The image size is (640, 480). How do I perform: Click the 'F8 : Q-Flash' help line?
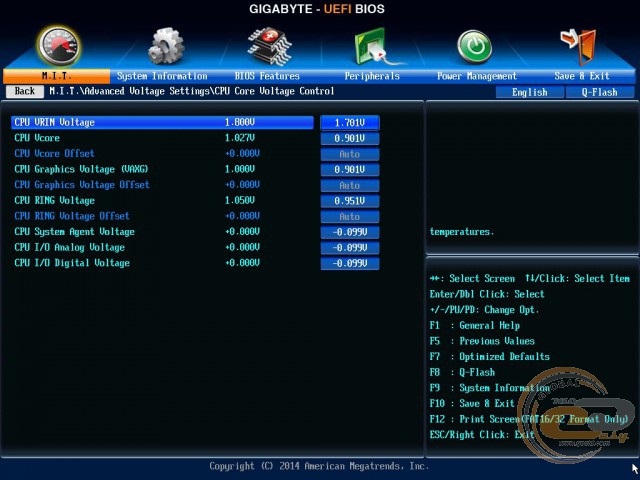coord(462,372)
